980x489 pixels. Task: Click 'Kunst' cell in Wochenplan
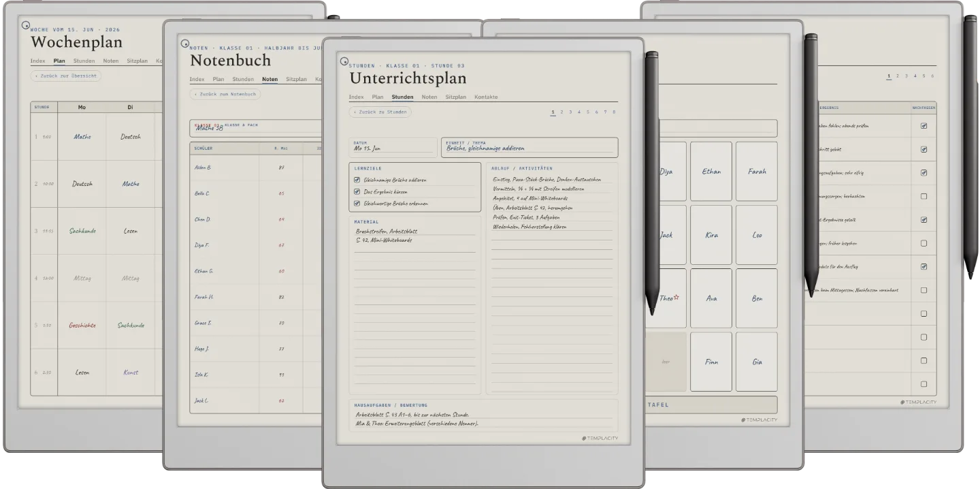(131, 373)
